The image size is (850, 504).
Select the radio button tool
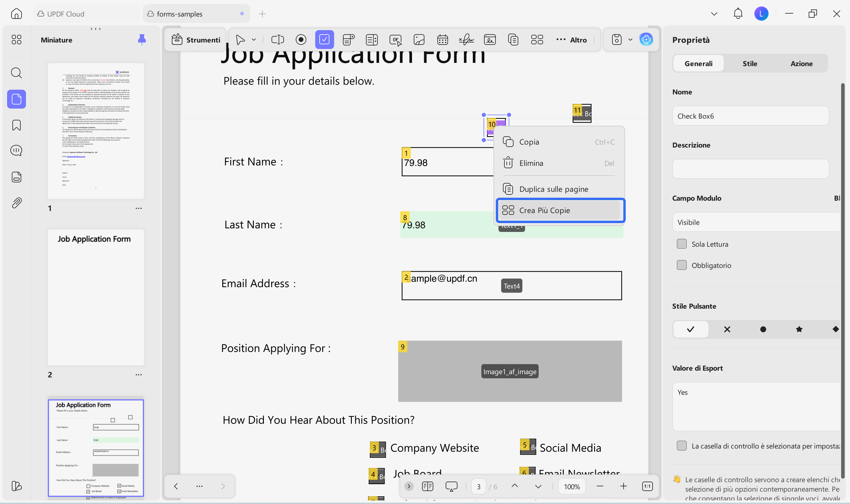coord(301,40)
